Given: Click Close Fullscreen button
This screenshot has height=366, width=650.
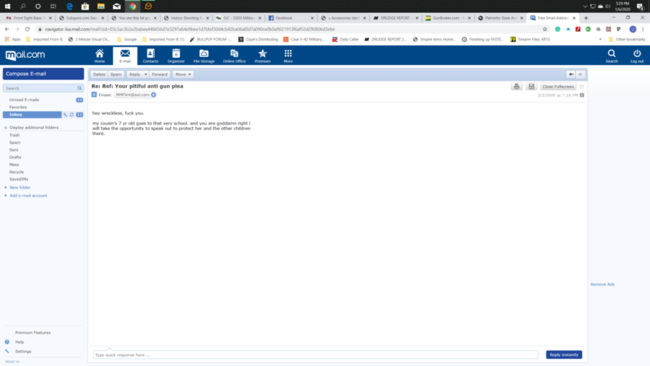Looking at the screenshot, I should 558,87.
